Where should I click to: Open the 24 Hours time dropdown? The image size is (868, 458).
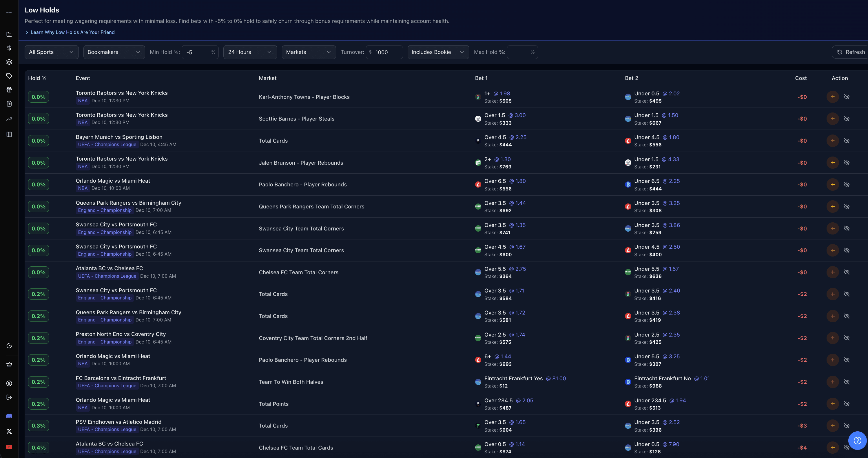click(x=250, y=52)
